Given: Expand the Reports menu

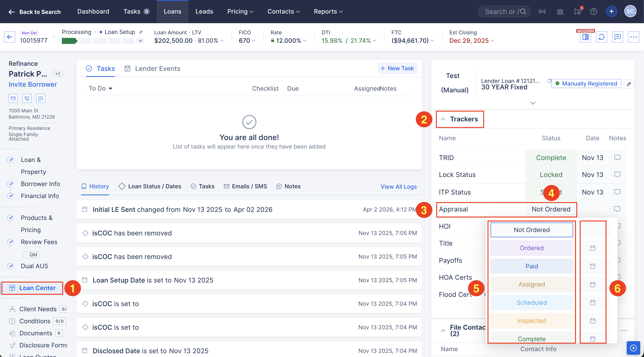Looking at the screenshot, I should (328, 11).
